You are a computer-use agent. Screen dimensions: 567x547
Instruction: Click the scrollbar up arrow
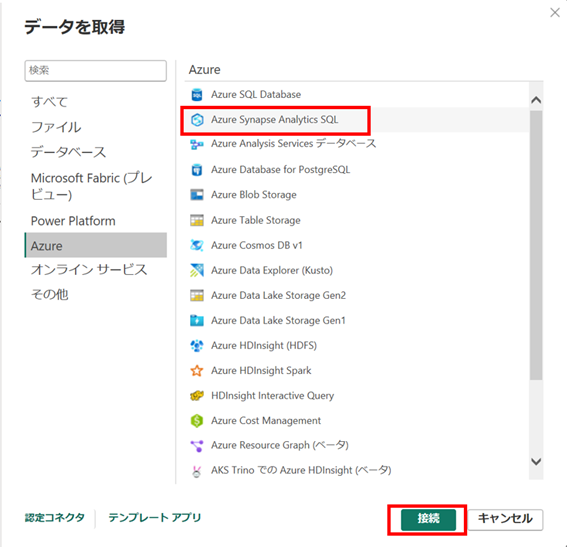pos(536,99)
